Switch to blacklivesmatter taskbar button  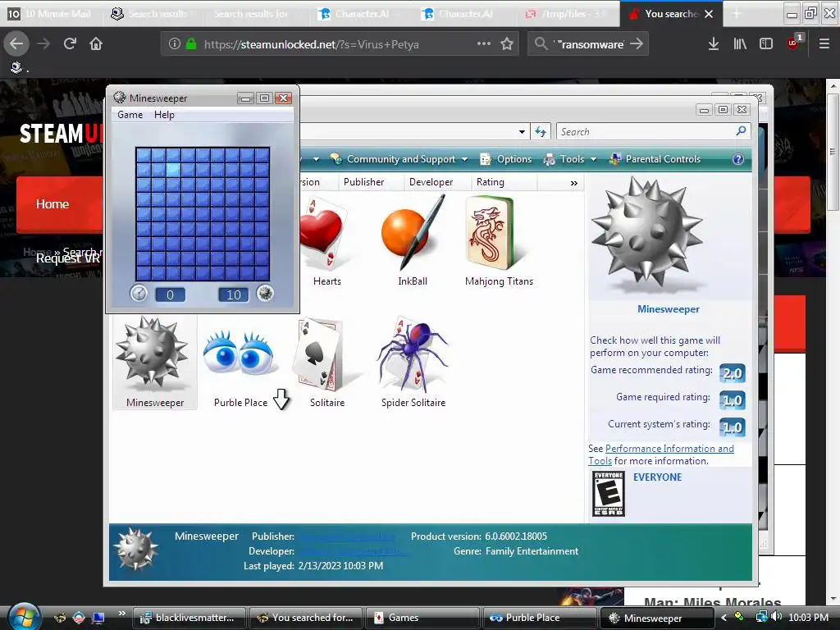[189, 618]
